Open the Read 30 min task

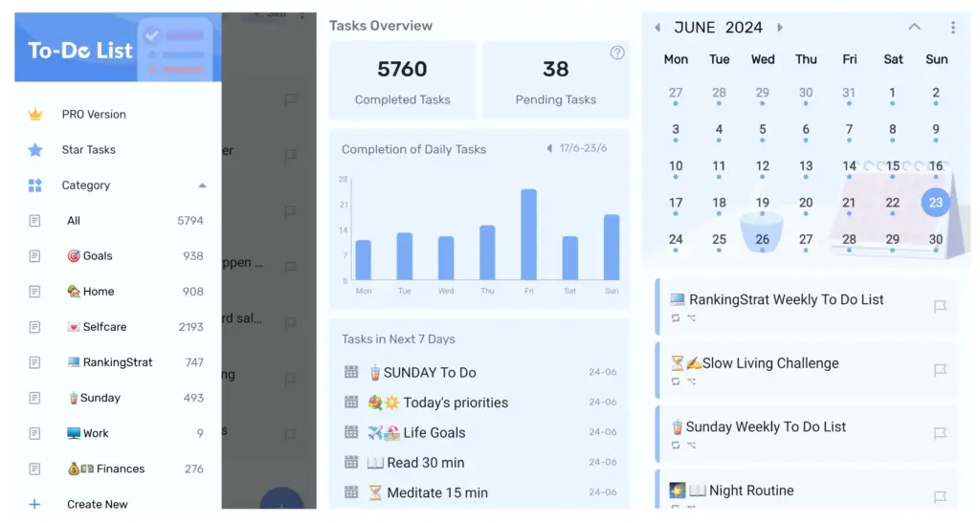point(480,463)
